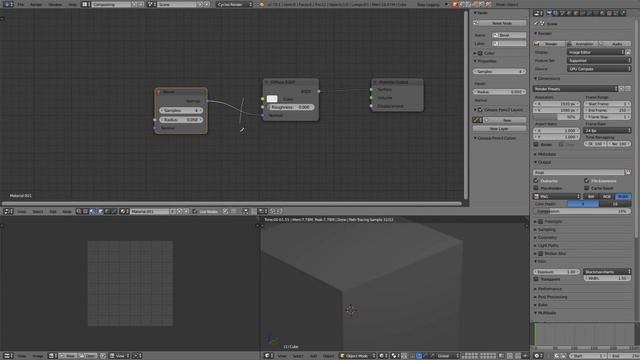The image size is (640, 360).
Task: Toggle the Use Nodes checkbox
Action: click(195, 211)
